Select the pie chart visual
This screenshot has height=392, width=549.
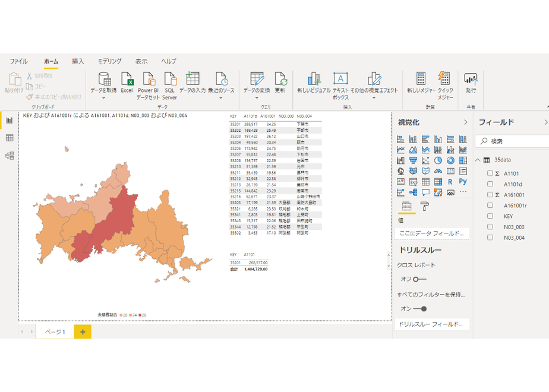pos(438,160)
